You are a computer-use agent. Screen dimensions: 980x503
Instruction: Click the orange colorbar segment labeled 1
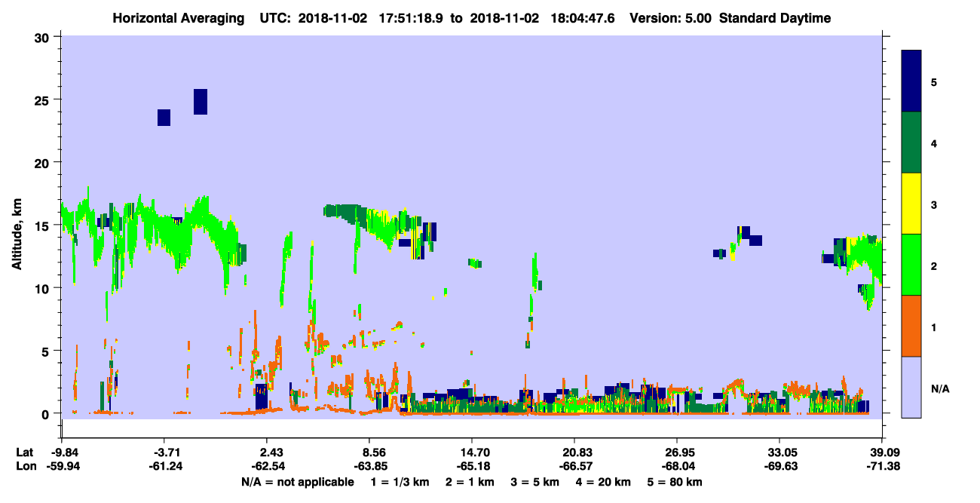click(x=912, y=326)
